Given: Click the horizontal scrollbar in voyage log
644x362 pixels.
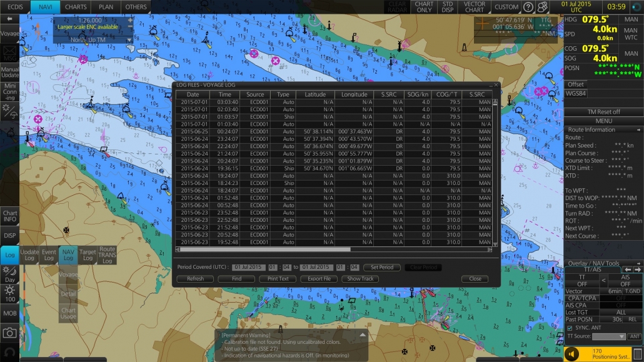Looking at the screenshot, I should click(x=265, y=249).
